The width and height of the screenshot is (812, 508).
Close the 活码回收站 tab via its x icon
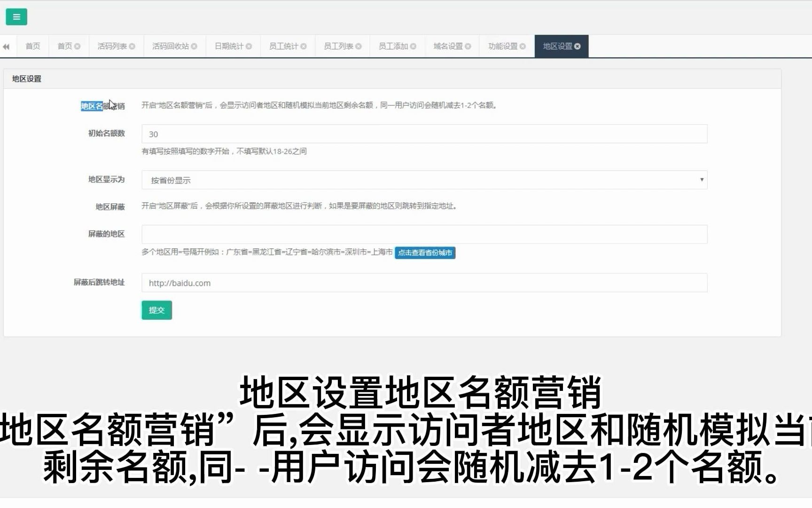tap(194, 46)
